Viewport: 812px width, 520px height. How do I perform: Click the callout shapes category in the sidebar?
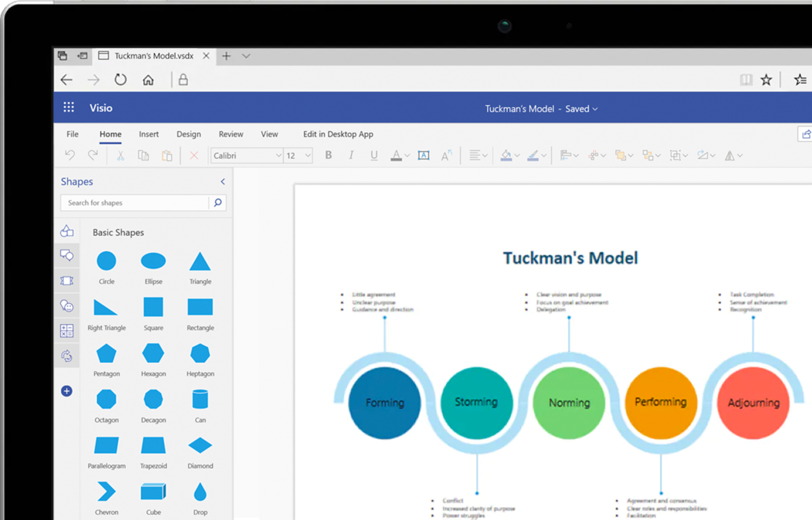66,255
